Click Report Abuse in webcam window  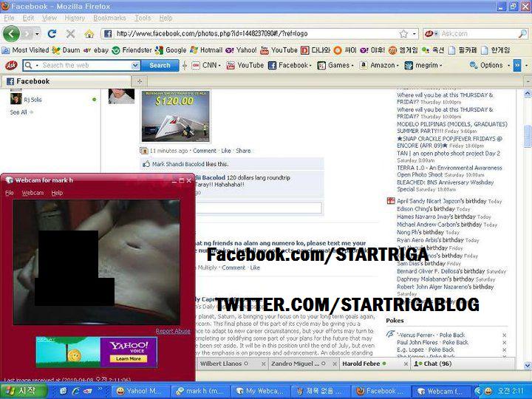coord(173,331)
